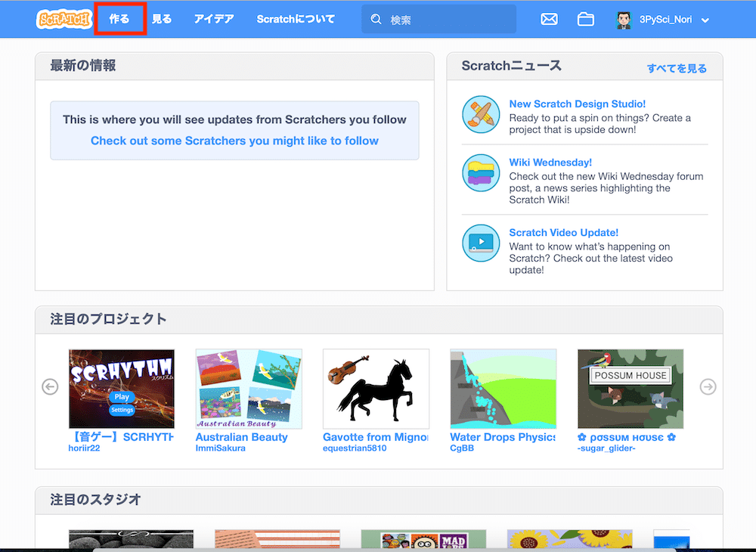Open the MAD cartoon studio thumbnail
The width and height of the screenshot is (756, 552).
point(423,539)
